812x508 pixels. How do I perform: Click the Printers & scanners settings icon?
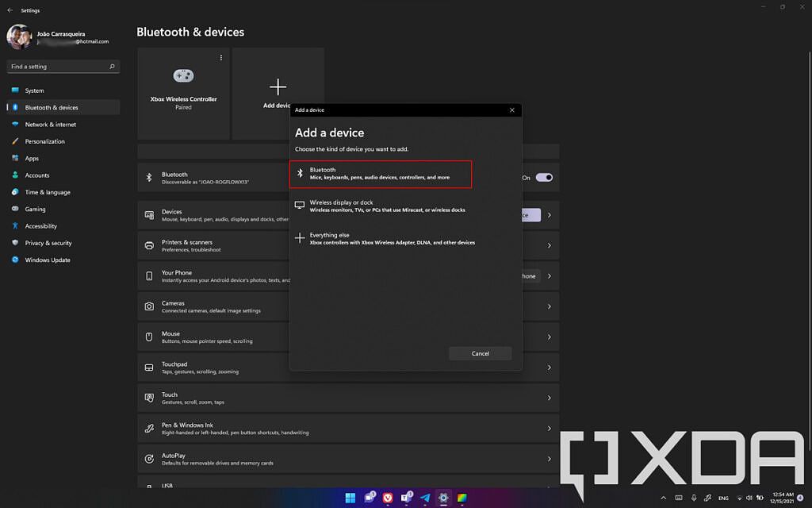point(150,244)
